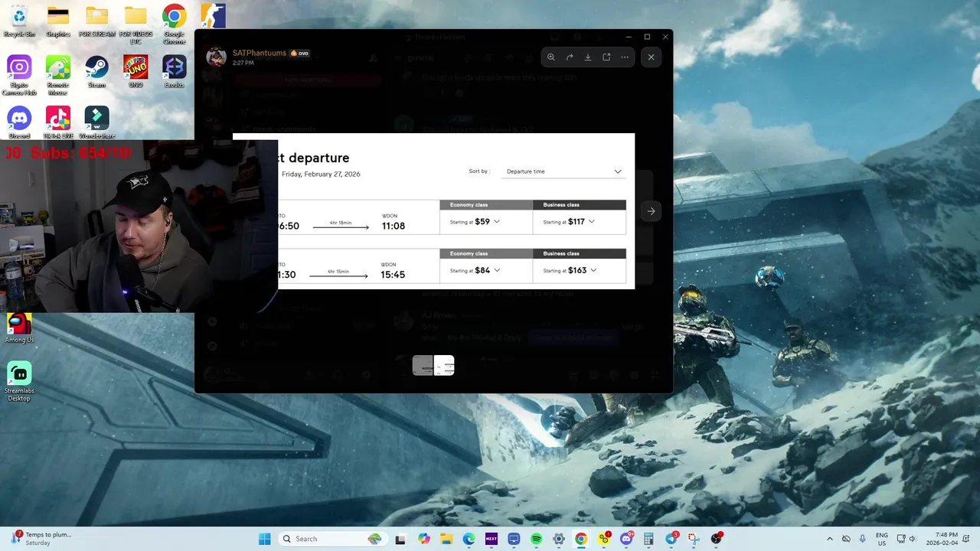Open image in browser icon

(606, 57)
